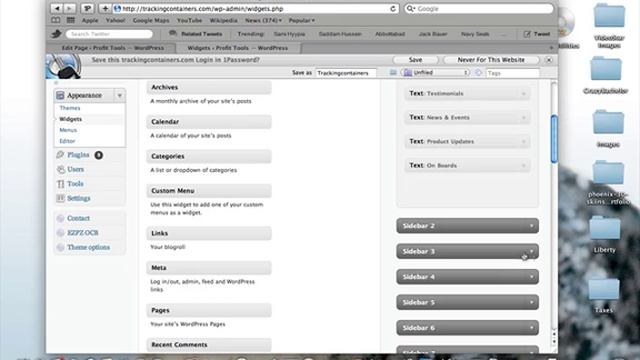Click the Trending item in Twitter bar

250,34
